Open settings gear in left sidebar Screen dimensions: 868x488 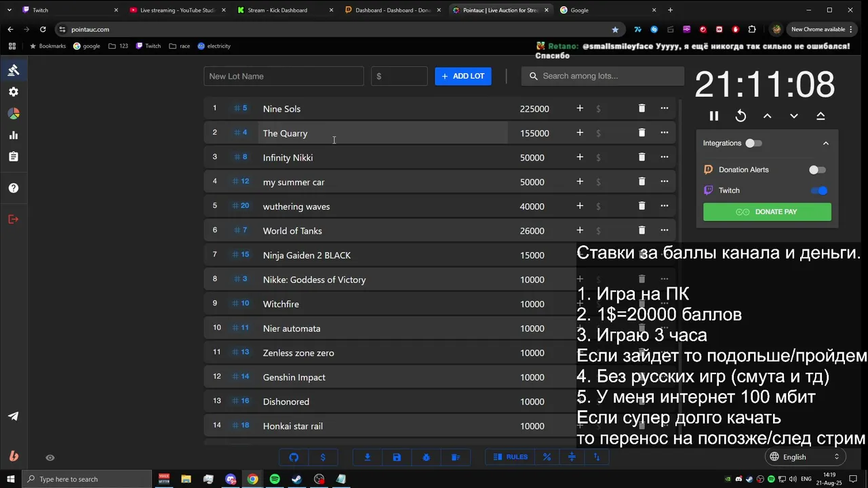tap(14, 91)
